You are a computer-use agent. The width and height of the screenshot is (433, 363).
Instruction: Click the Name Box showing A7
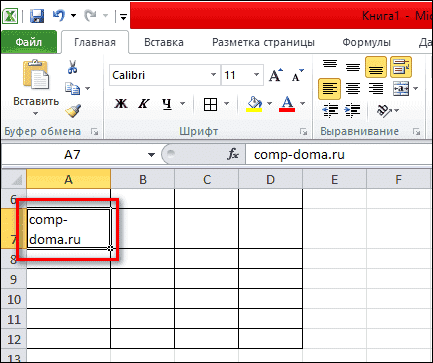coord(72,155)
